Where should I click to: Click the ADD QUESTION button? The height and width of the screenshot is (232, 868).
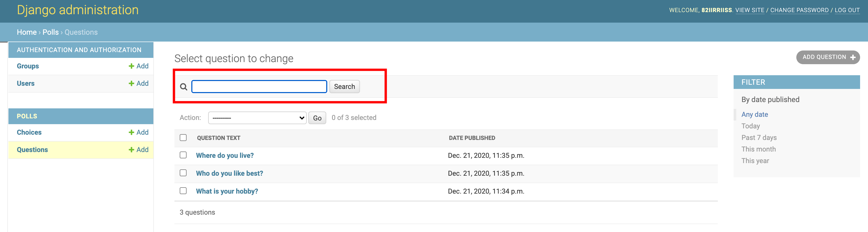(828, 57)
